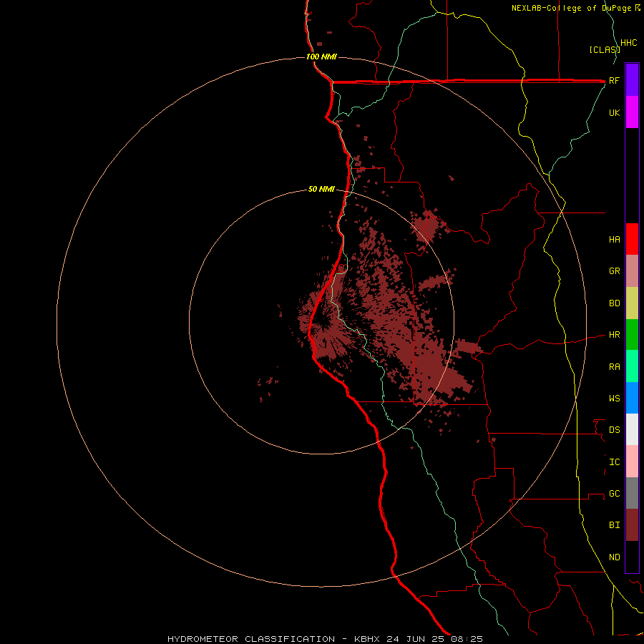This screenshot has width=644, height=644.
Task: Click the ND black legend swatch
Action: 632,557
